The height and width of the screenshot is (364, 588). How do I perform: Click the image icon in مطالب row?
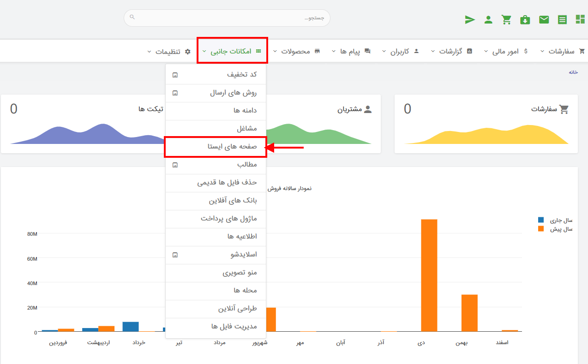(x=175, y=165)
